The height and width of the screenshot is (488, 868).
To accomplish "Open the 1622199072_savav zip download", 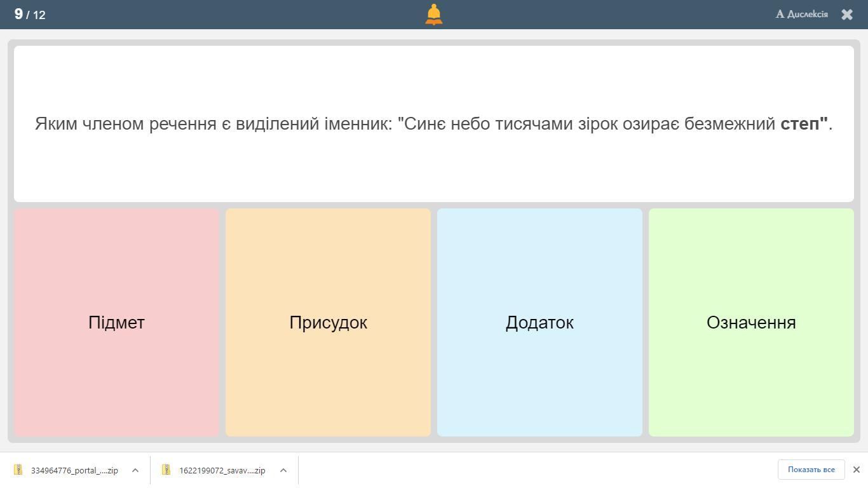I will [x=222, y=470].
